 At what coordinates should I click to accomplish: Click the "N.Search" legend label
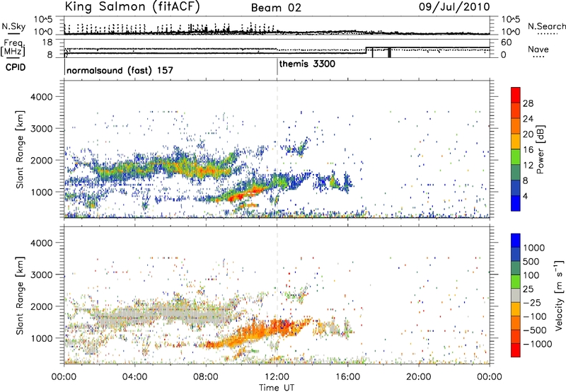tap(546, 26)
